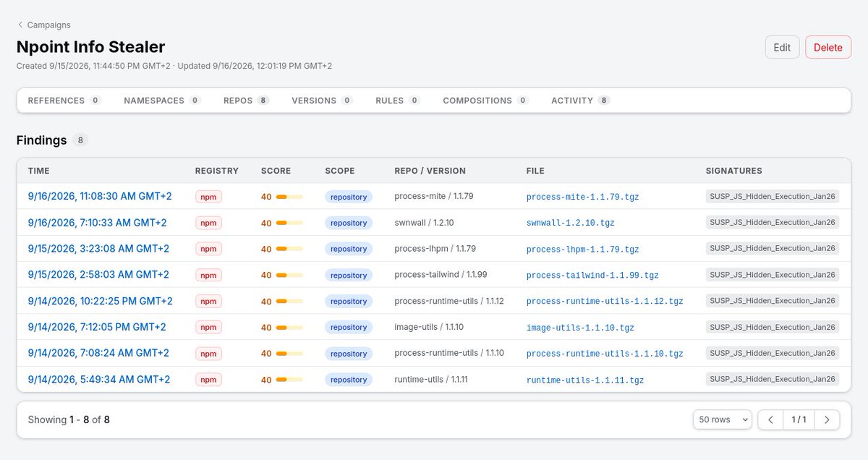Open file swnwall-1.2.10.tgz

coord(571,223)
